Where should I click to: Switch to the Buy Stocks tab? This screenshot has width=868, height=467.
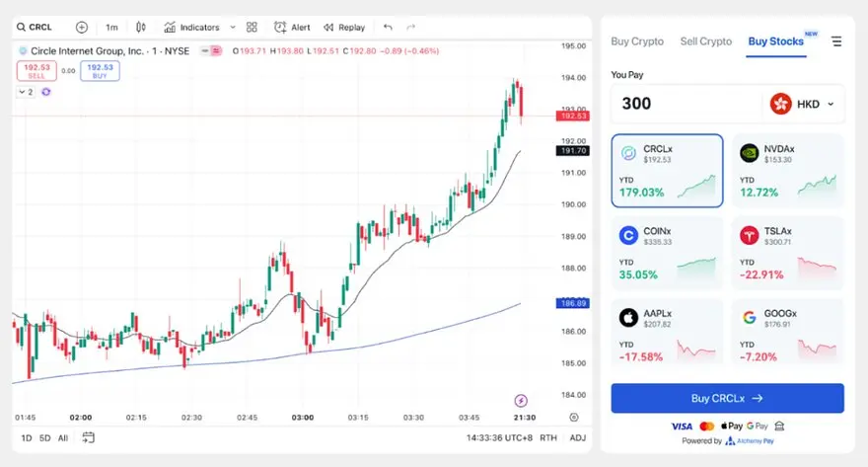[775, 41]
